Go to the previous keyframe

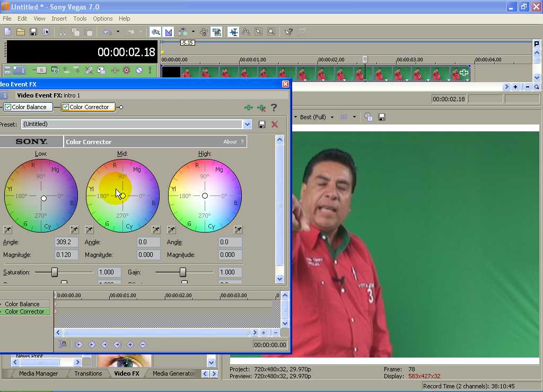[92, 345]
